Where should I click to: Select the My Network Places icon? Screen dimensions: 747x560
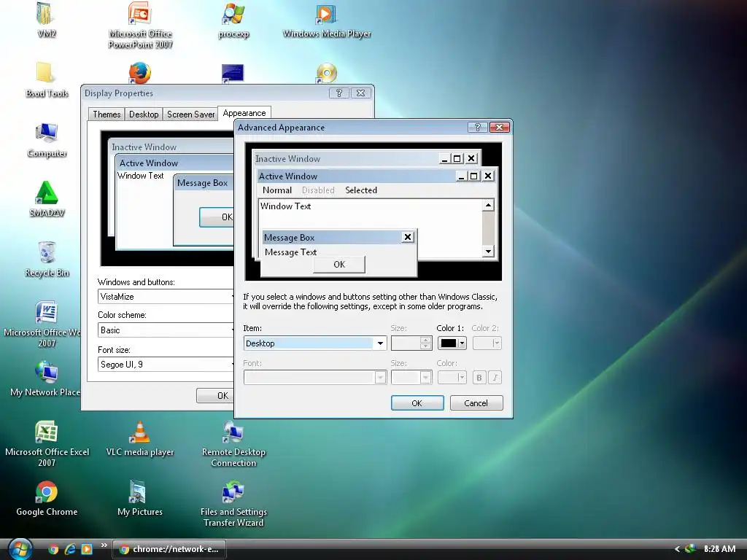pyautogui.click(x=46, y=378)
